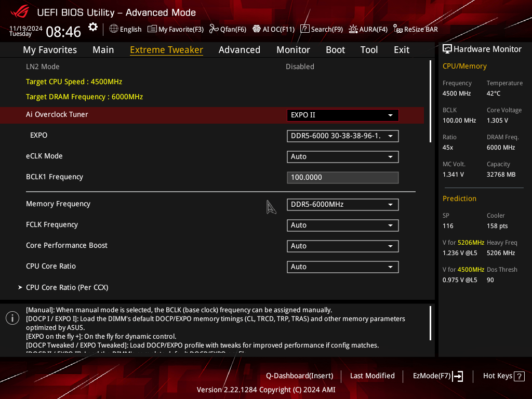The width and height of the screenshot is (532, 399).
Task: Expand the EXPO profile dropdown
Action: (342, 136)
